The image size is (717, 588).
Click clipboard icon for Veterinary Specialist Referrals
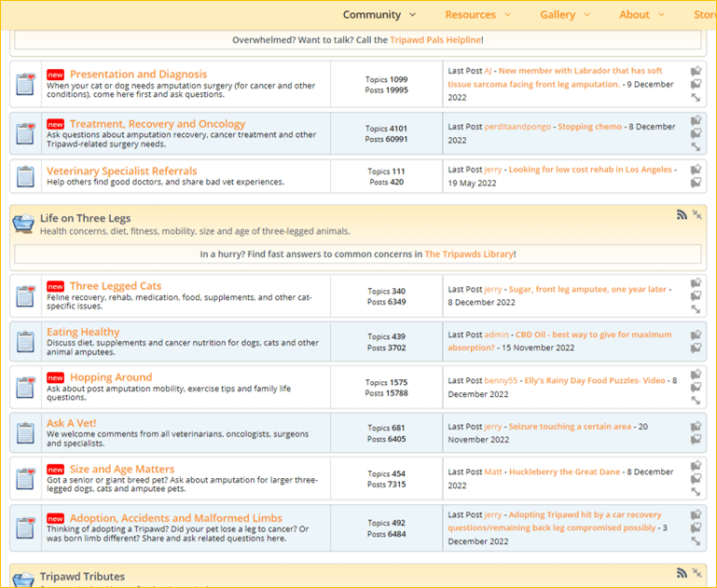[x=26, y=176]
